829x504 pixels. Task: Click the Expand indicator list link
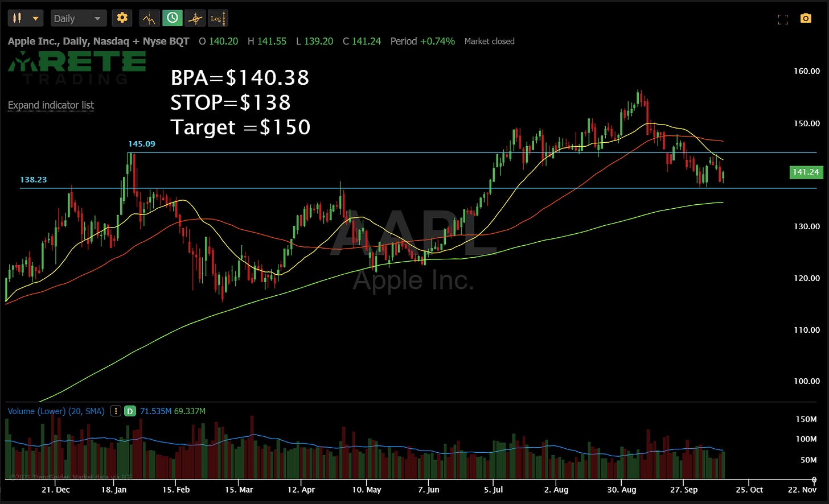pos(51,105)
